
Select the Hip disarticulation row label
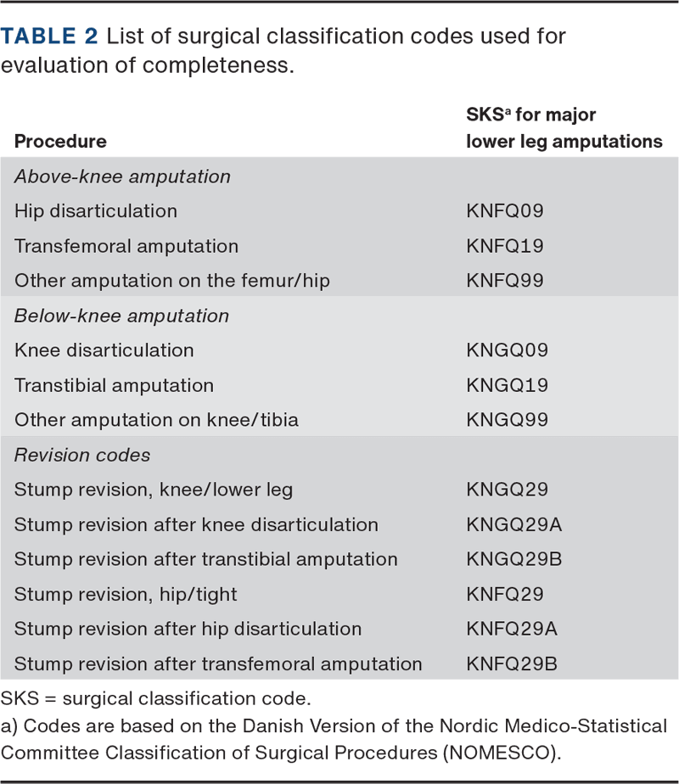click(x=96, y=211)
